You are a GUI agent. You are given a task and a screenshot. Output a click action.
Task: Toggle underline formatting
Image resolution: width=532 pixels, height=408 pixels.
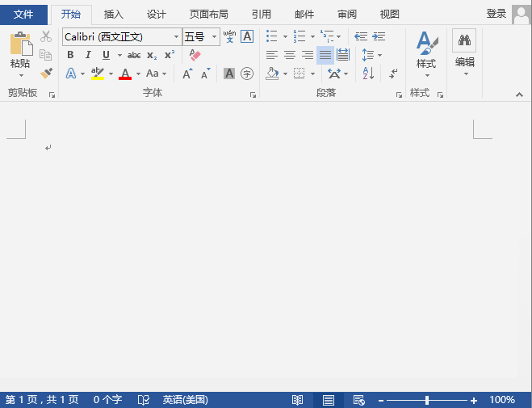[107, 55]
